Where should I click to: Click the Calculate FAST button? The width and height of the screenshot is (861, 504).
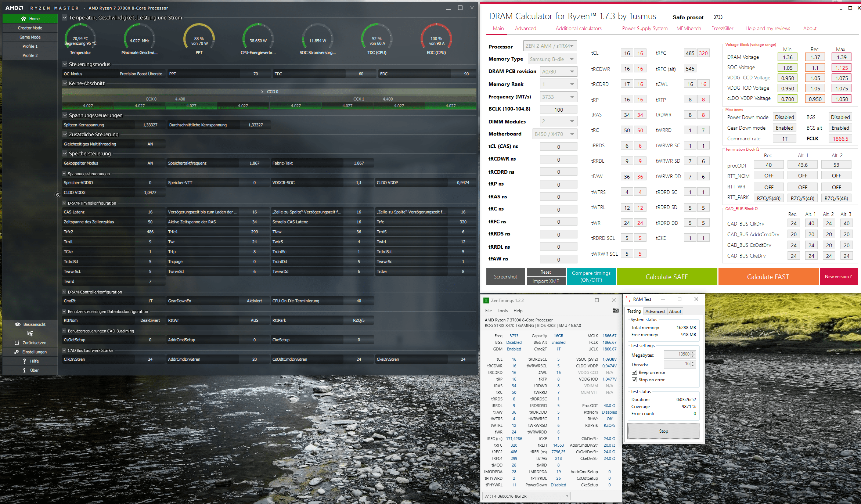click(x=768, y=276)
